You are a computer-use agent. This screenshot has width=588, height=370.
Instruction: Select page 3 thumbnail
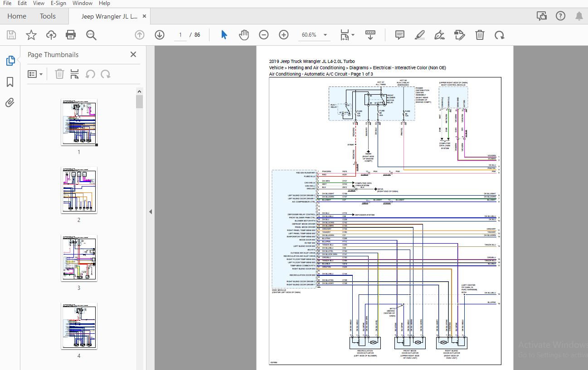79,258
